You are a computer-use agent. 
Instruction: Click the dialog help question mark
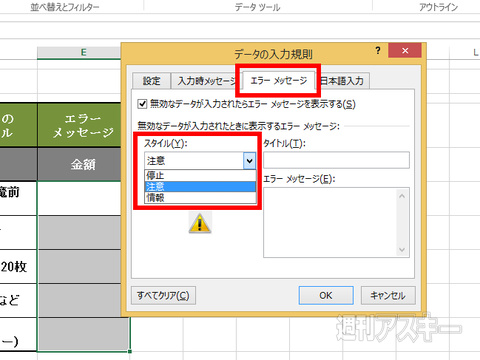pyautogui.click(x=378, y=51)
